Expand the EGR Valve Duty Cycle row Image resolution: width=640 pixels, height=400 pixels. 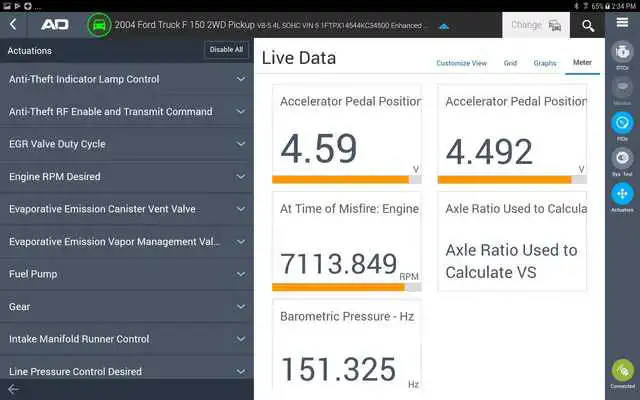click(x=127, y=144)
